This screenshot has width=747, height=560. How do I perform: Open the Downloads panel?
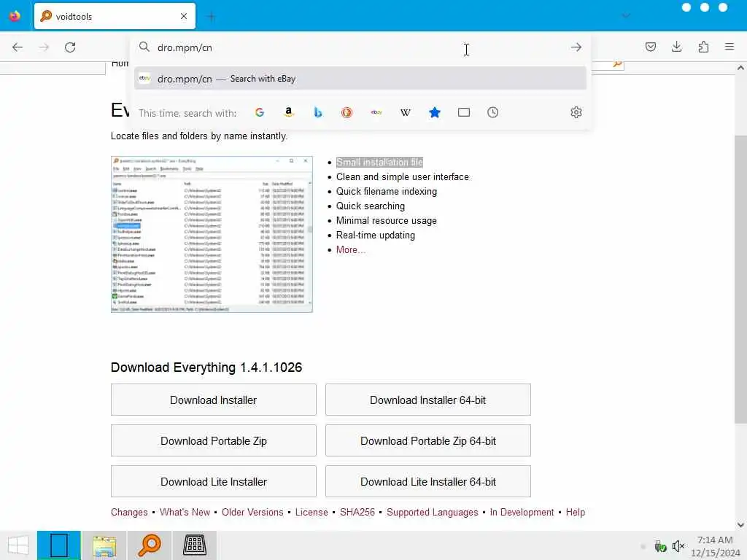[676, 47]
